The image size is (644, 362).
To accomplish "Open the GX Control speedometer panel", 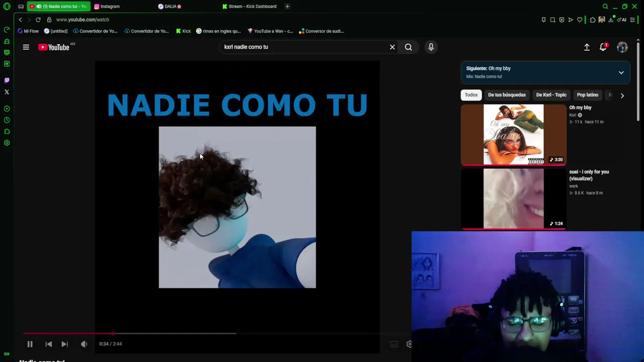I will (7, 30).
